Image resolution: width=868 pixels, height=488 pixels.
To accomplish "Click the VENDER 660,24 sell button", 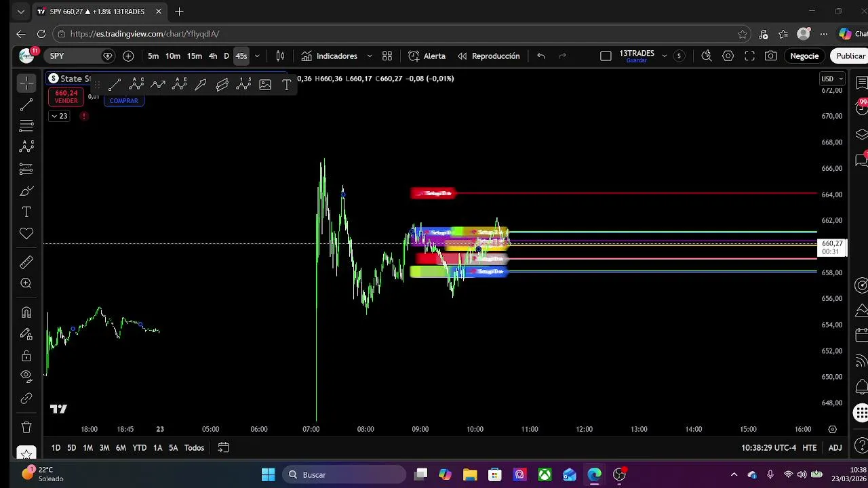I will click(66, 96).
